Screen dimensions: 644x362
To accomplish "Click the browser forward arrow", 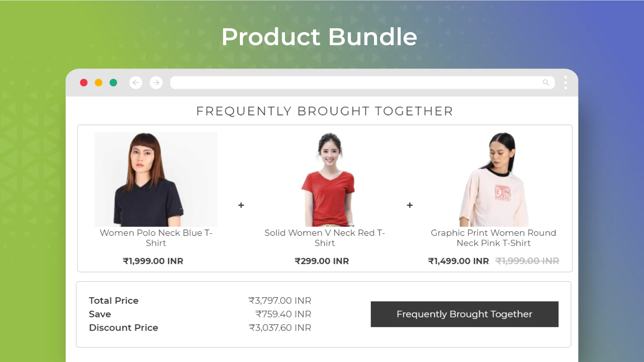I will tap(156, 83).
